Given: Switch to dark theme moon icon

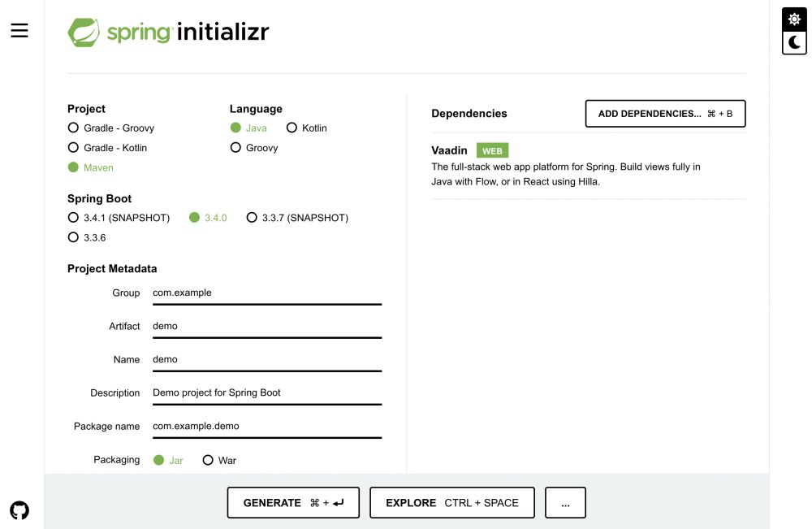Looking at the screenshot, I should (x=794, y=42).
